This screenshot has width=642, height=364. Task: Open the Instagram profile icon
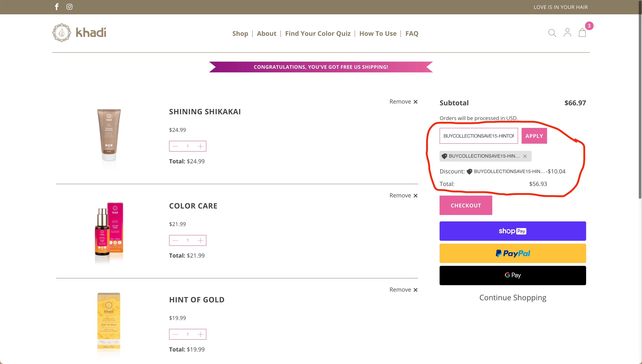pyautogui.click(x=70, y=7)
